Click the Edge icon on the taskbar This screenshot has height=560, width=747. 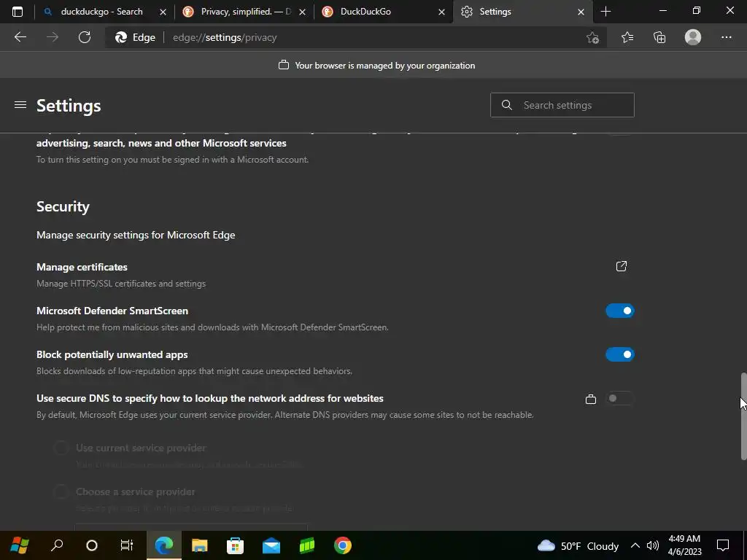[x=164, y=545]
